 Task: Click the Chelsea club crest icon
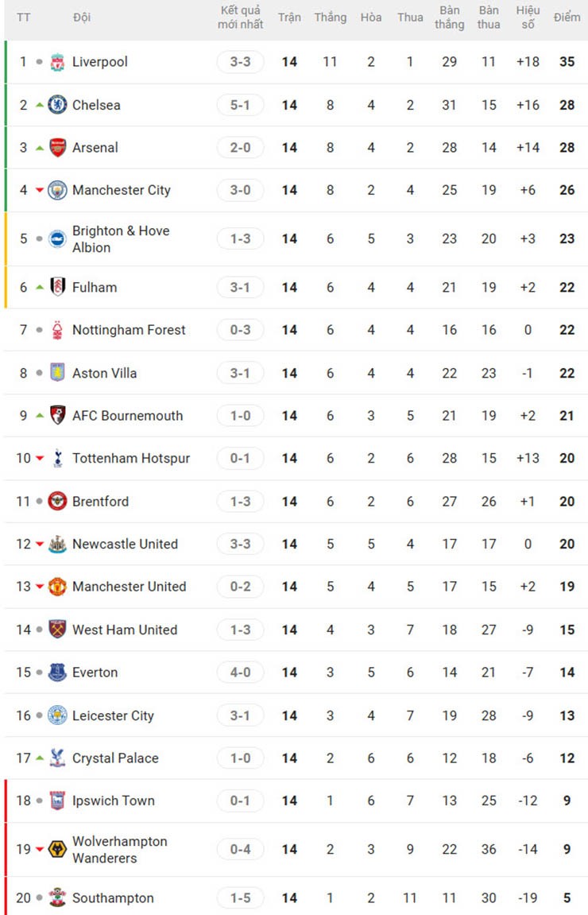point(57,105)
